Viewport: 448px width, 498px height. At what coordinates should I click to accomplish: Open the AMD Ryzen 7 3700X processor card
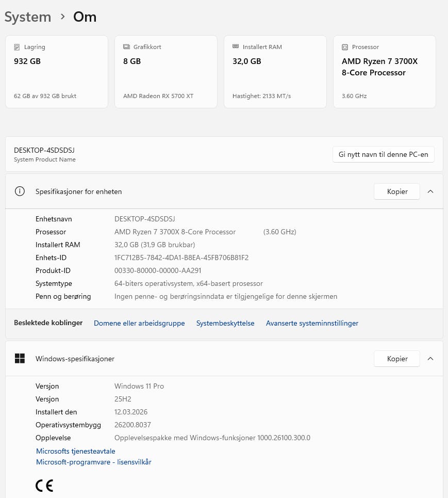point(385,72)
